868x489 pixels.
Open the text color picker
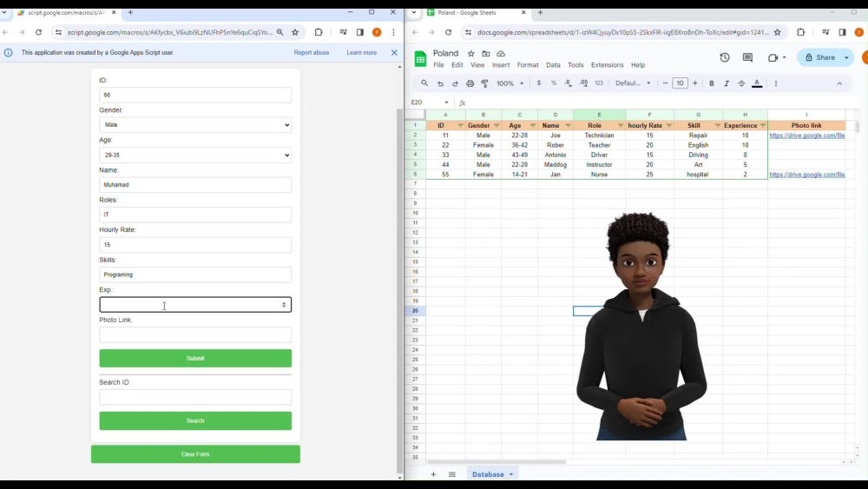tap(757, 83)
